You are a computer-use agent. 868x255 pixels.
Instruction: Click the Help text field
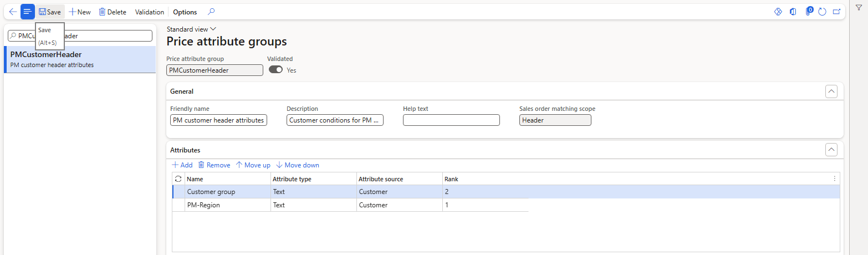click(451, 120)
